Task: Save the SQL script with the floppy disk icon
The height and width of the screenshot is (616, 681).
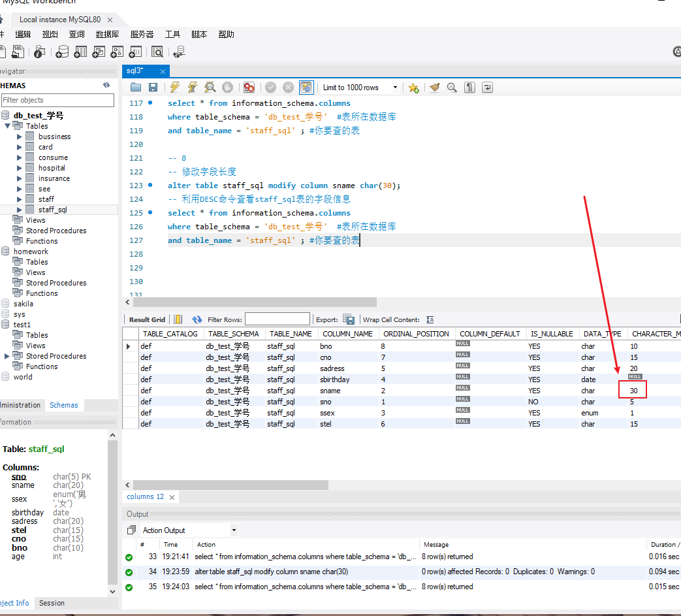Action: (x=153, y=87)
